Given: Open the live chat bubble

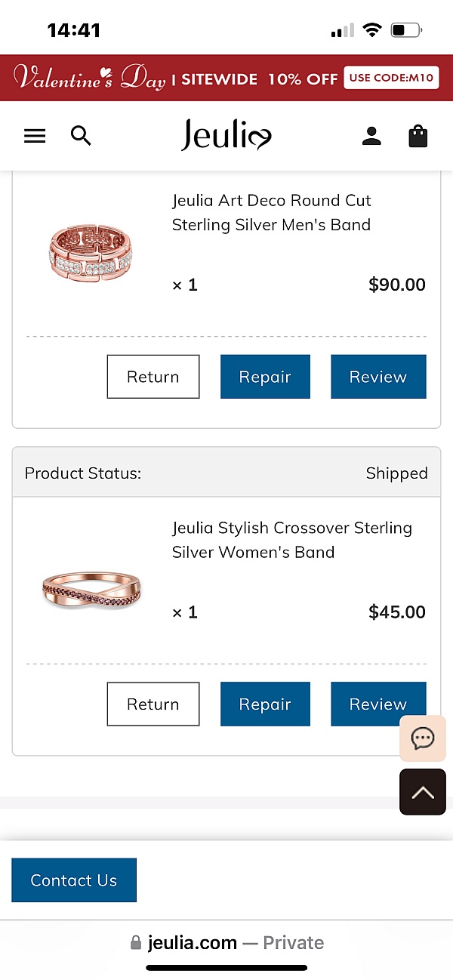Looking at the screenshot, I should (423, 738).
